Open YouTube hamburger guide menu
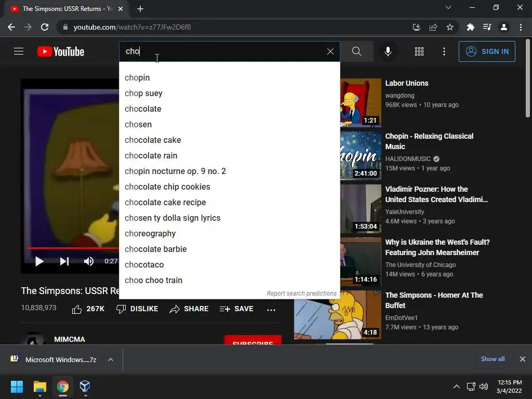 tap(19, 51)
